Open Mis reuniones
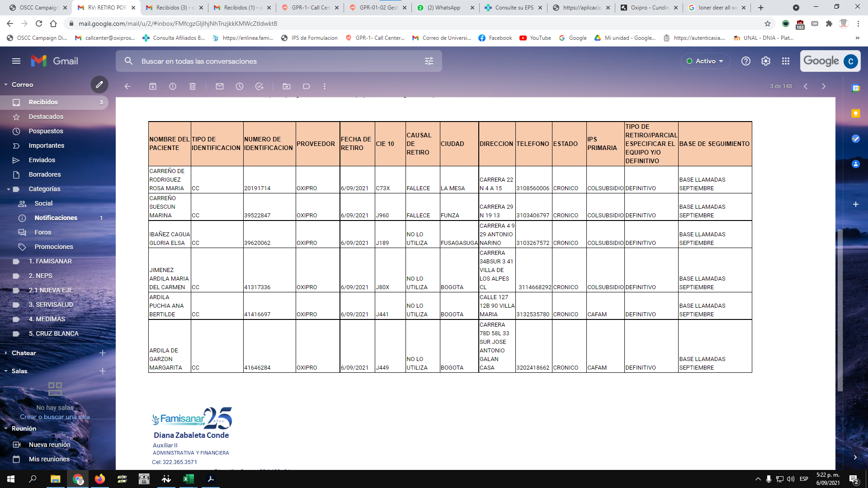This screenshot has height=488, width=868. coord(49,459)
